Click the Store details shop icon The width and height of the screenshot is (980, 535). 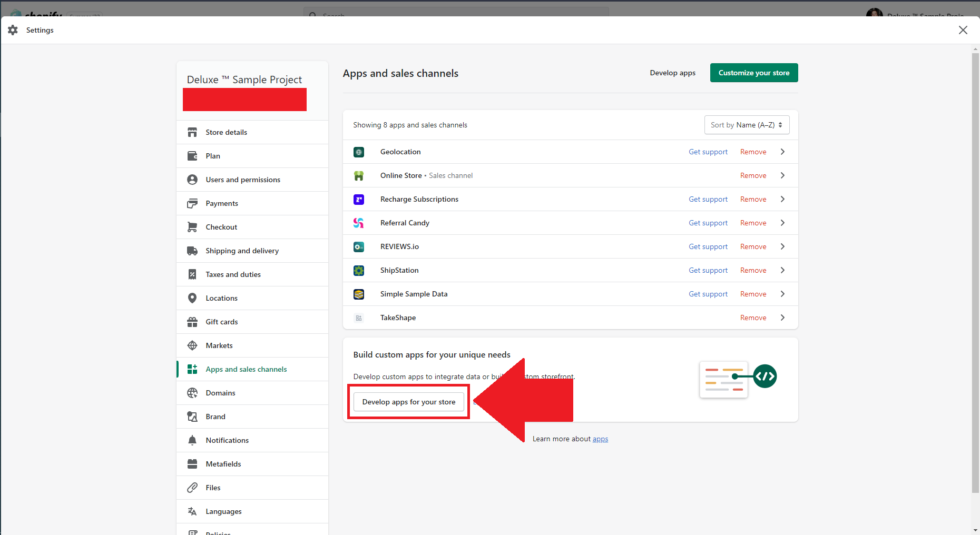click(x=192, y=132)
